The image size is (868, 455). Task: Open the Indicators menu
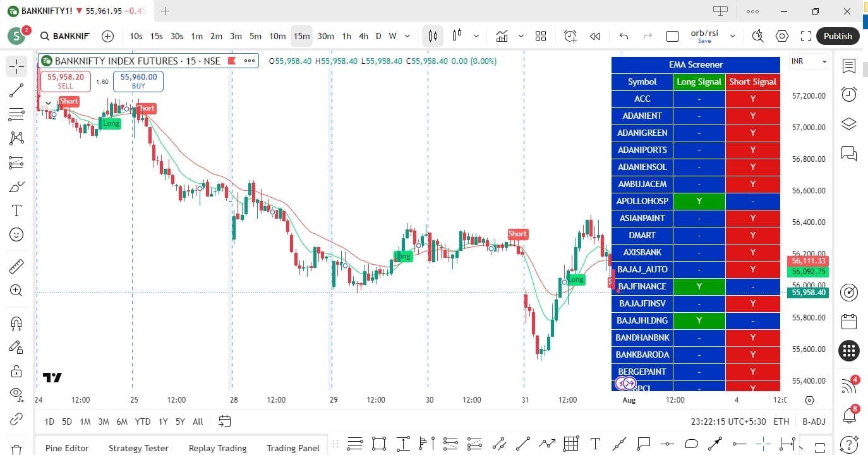(502, 36)
